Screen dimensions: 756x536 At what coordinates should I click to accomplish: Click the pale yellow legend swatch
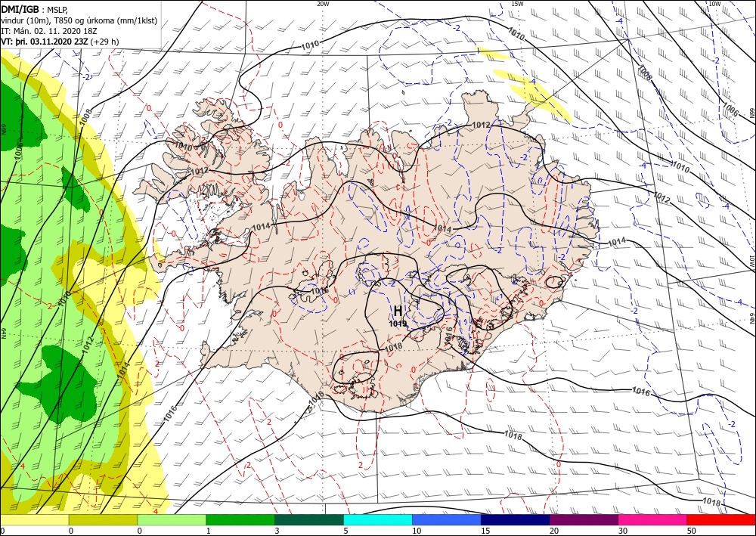(x=34, y=519)
